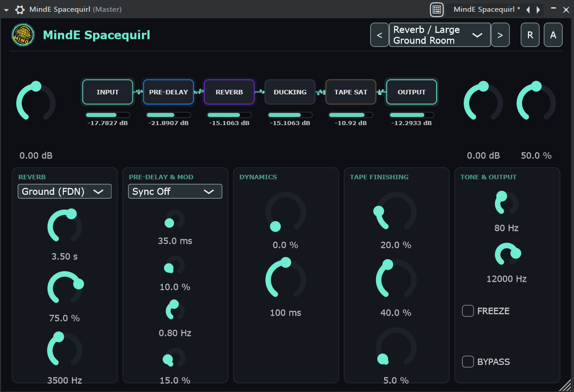Click the 12000 Hz value label
574x392 pixels.
click(506, 279)
